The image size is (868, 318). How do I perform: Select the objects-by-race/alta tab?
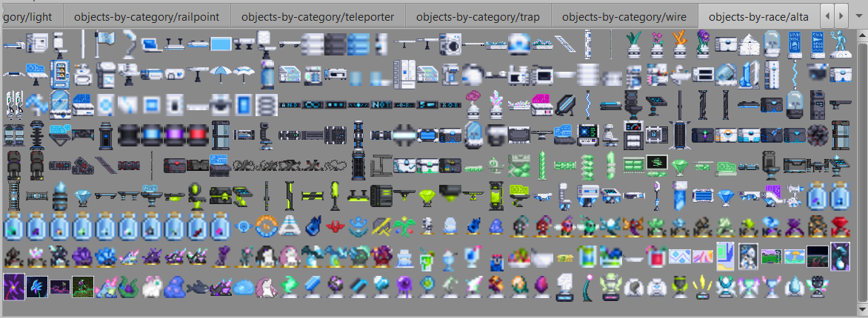(x=758, y=16)
